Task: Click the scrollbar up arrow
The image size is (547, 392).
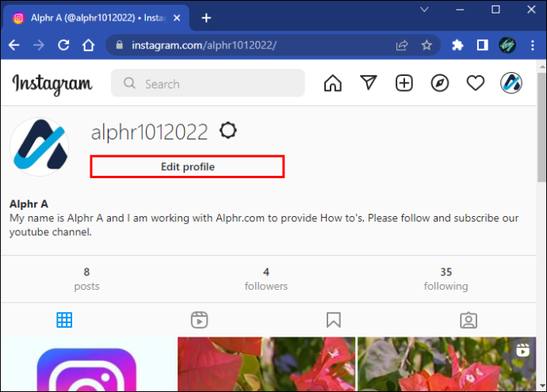Action: [x=542, y=66]
